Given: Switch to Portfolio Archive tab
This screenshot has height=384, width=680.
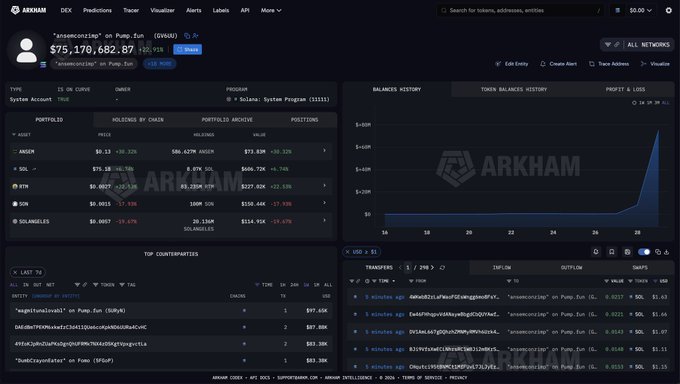Looking at the screenshot, I should tap(227, 120).
